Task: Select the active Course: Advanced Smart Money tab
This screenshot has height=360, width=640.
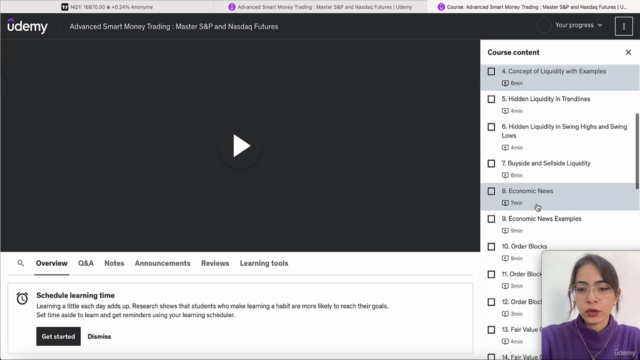Action: (x=533, y=7)
